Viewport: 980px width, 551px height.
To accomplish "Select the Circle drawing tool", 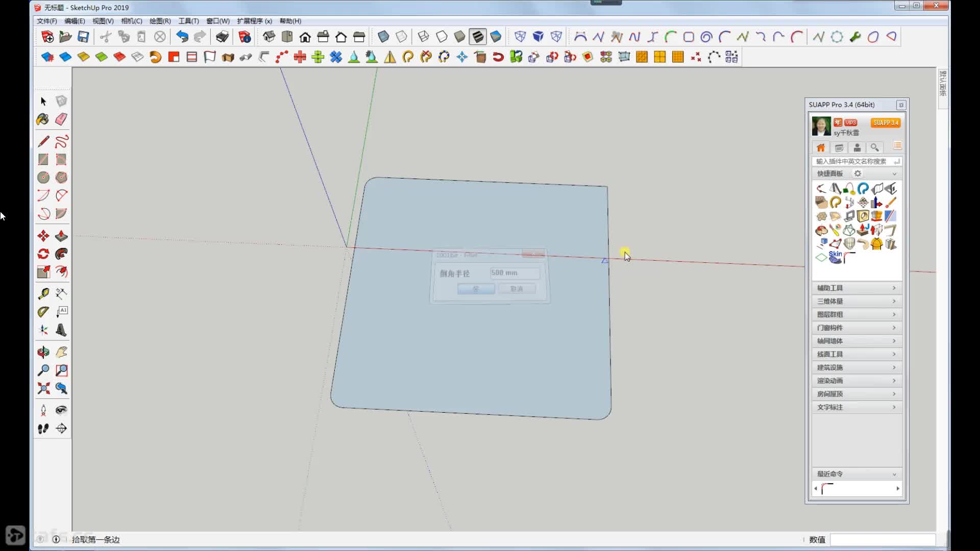I will tap(43, 177).
